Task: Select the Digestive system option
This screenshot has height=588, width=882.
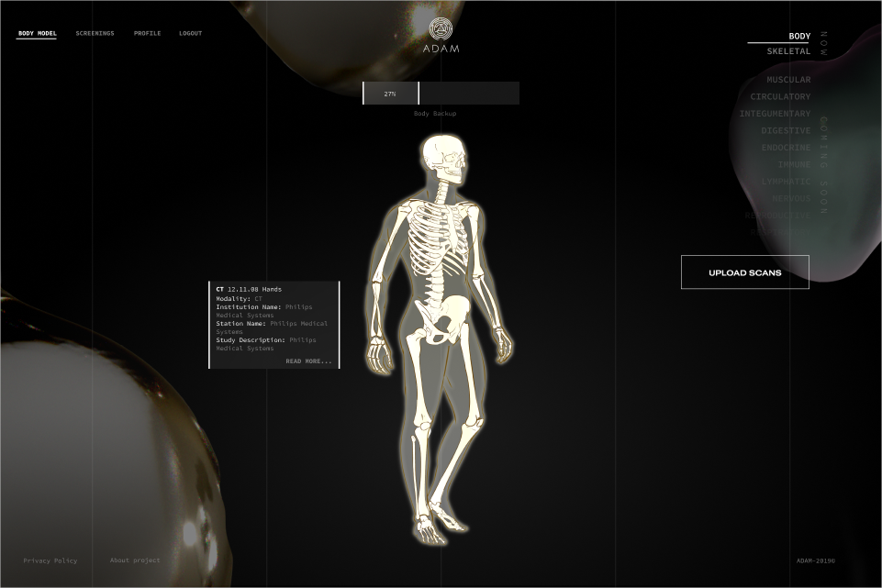Action: click(x=785, y=131)
